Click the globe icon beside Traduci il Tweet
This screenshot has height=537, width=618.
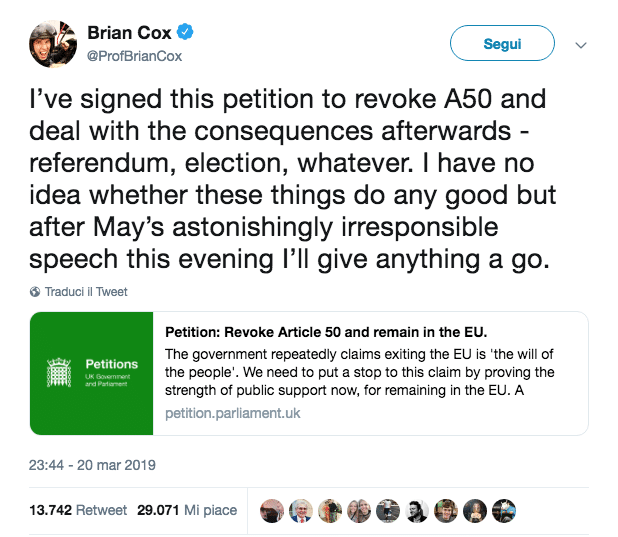tap(36, 292)
